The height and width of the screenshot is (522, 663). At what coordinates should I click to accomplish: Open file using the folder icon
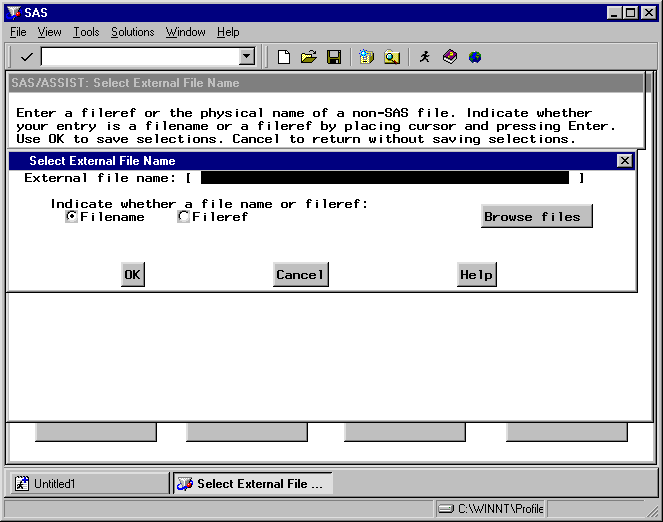point(309,57)
